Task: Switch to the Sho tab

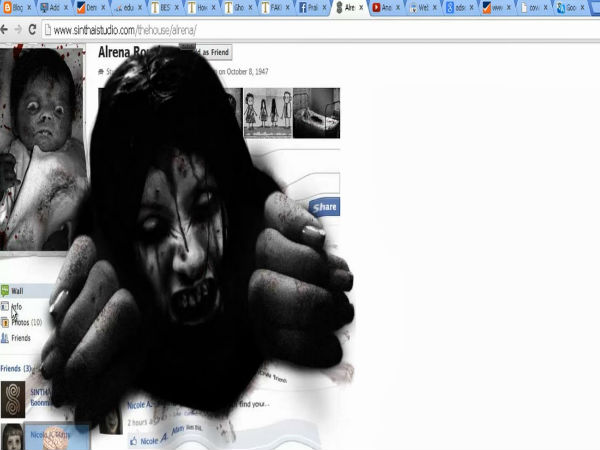Action: coord(239,7)
